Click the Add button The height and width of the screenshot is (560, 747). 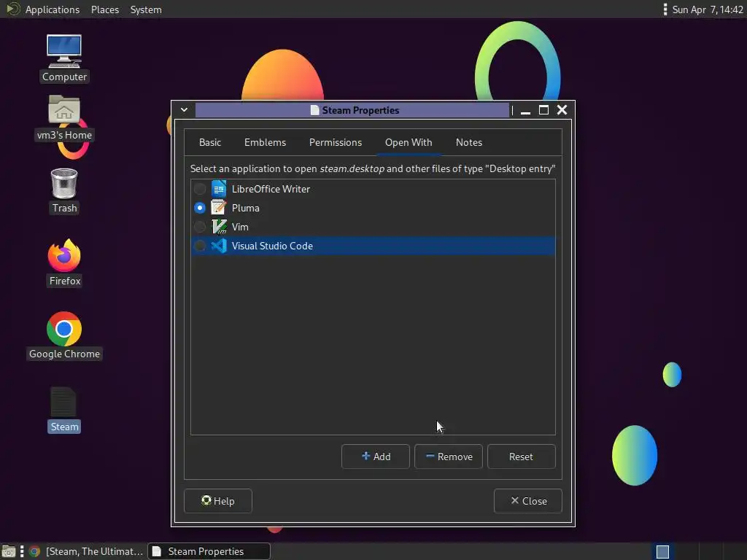(376, 456)
